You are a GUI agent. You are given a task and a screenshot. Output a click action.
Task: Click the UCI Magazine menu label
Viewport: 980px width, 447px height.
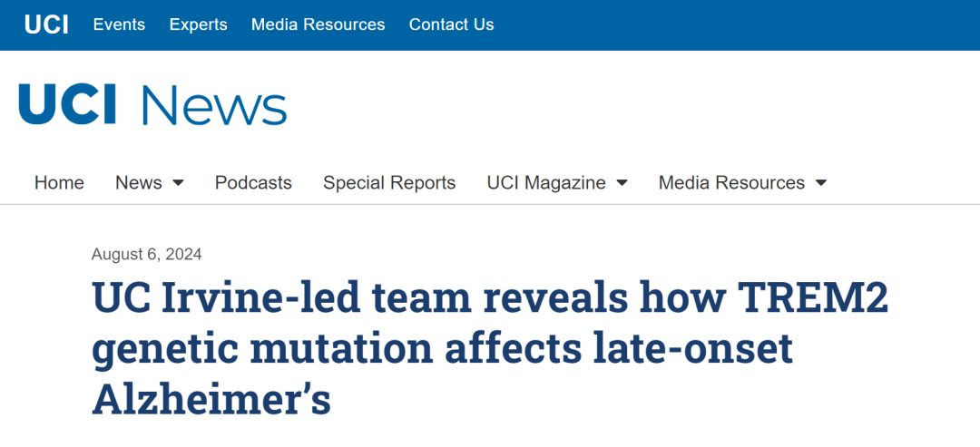[x=546, y=182]
